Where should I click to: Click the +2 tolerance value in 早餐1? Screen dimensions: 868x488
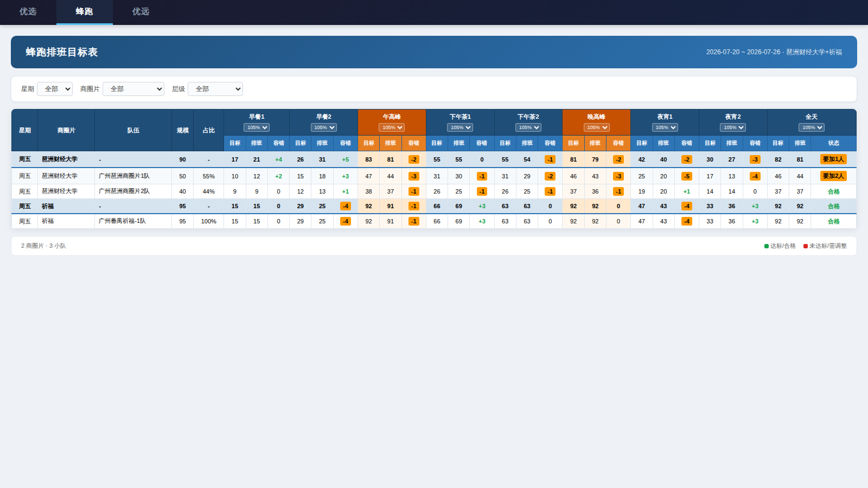point(279,176)
